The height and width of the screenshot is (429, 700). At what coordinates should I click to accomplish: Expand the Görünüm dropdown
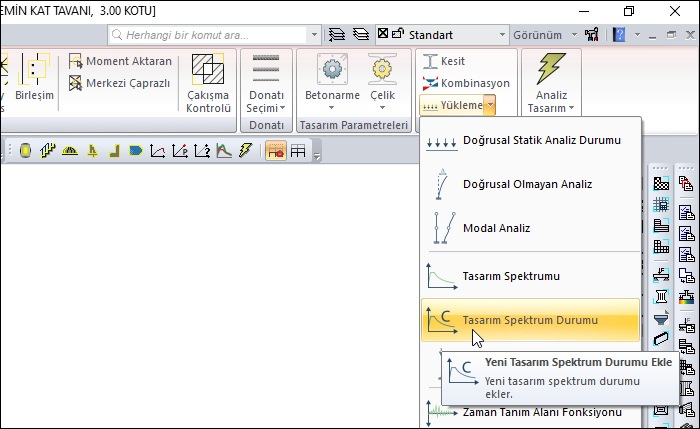(x=544, y=34)
